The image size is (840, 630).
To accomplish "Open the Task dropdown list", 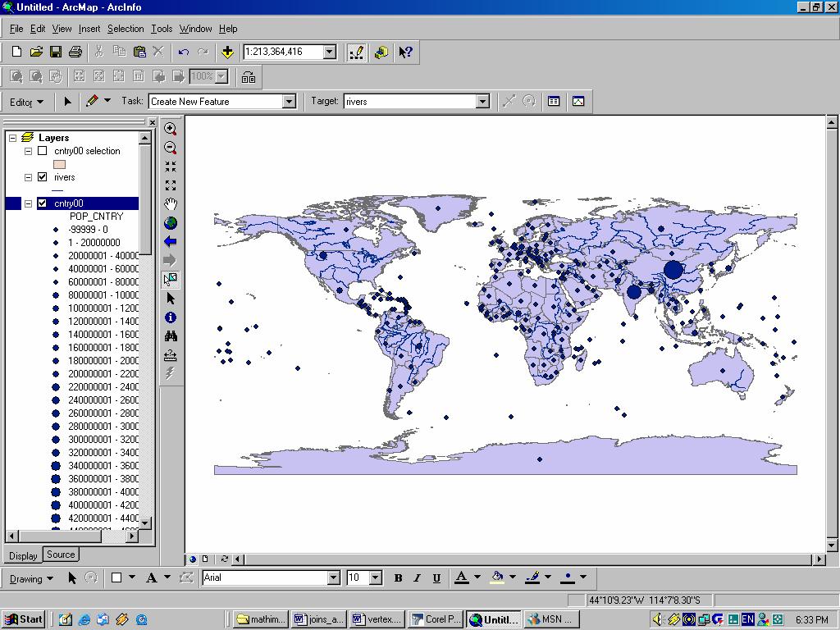I will pos(289,101).
